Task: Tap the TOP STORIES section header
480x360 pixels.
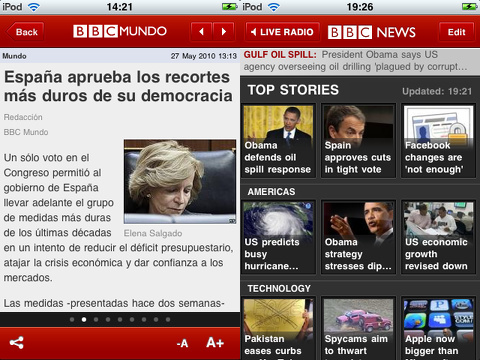Action: tap(293, 90)
